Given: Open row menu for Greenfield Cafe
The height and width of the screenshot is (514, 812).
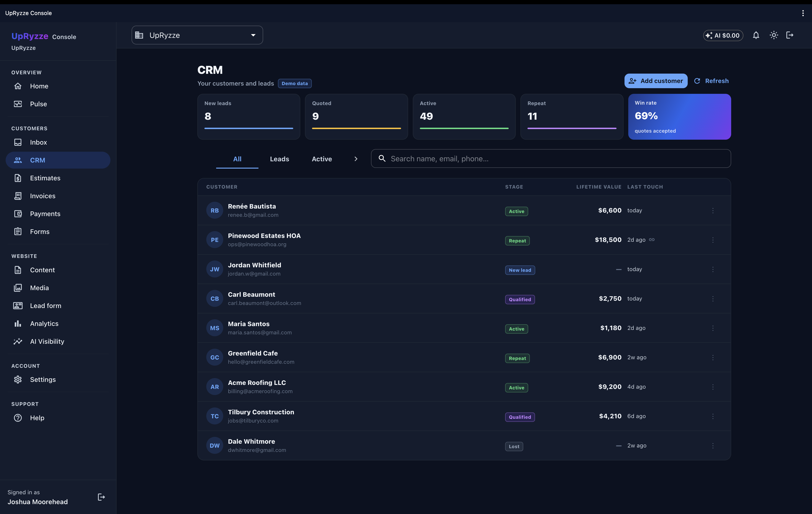Looking at the screenshot, I should pyautogui.click(x=713, y=357).
